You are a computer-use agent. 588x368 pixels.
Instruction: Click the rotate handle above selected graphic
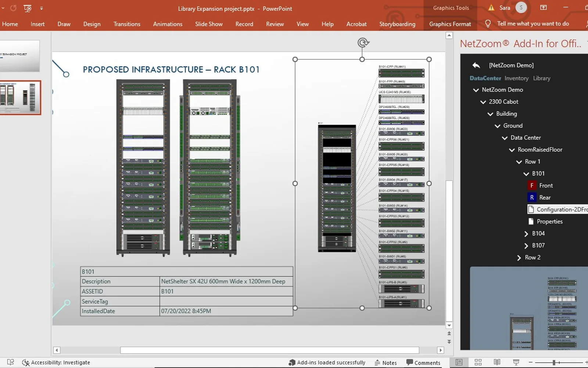pyautogui.click(x=363, y=43)
